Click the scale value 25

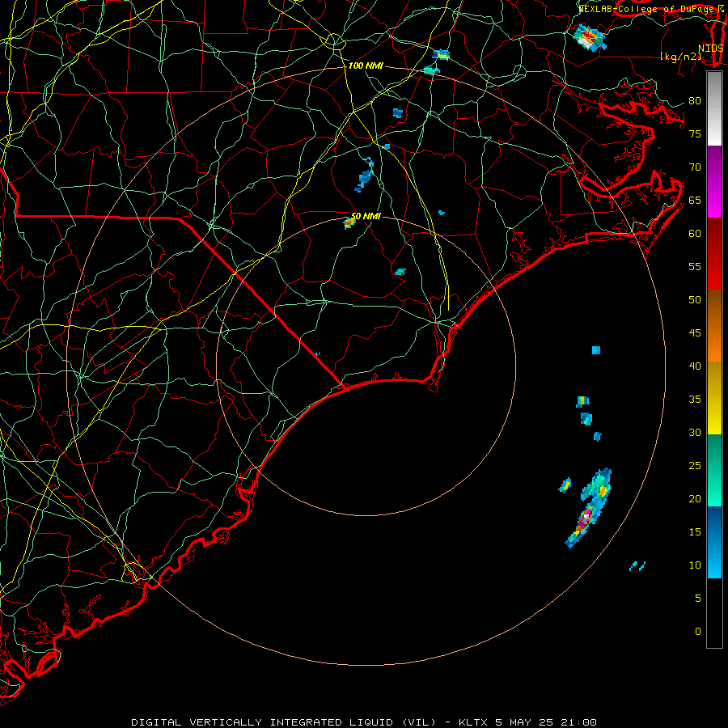[x=695, y=466]
